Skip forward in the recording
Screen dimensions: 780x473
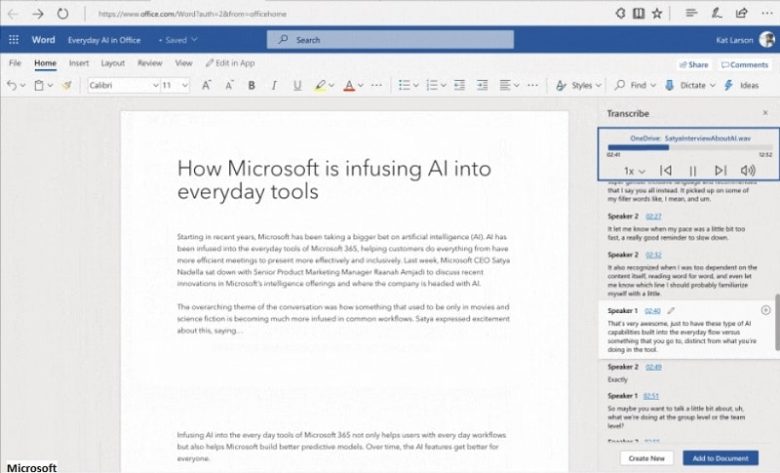[720, 171]
